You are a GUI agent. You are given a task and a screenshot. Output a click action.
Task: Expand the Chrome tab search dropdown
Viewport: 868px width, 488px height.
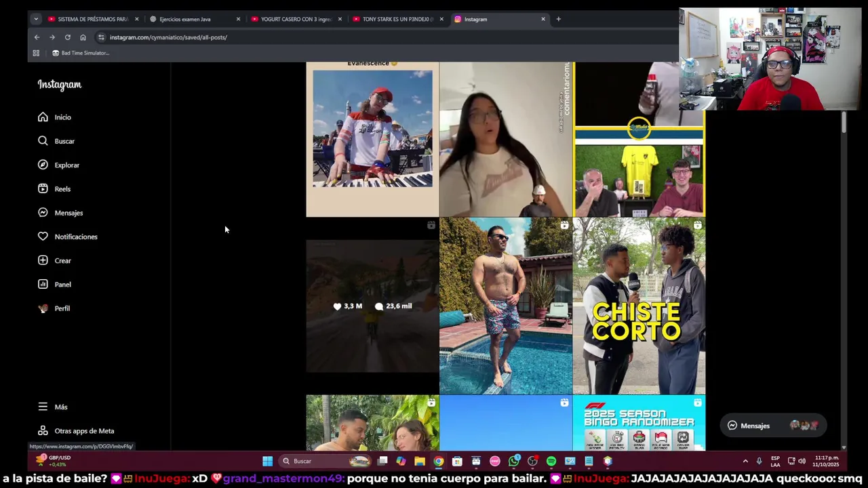coord(36,19)
